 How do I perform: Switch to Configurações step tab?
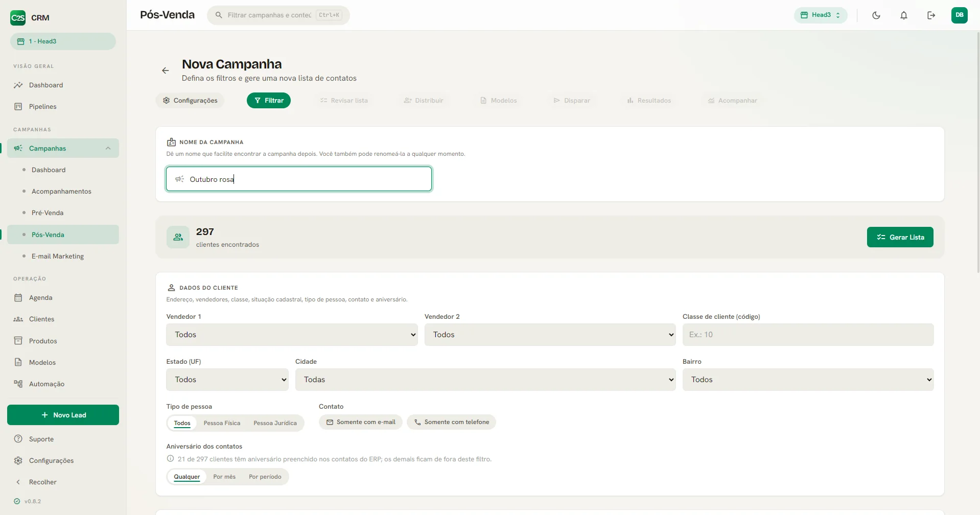click(x=190, y=101)
